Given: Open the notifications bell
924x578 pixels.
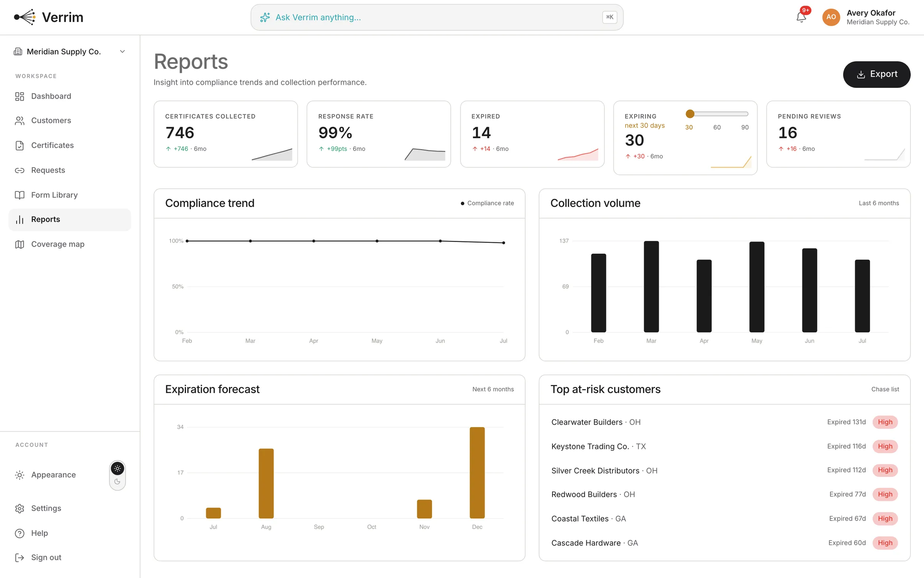Looking at the screenshot, I should tap(801, 17).
